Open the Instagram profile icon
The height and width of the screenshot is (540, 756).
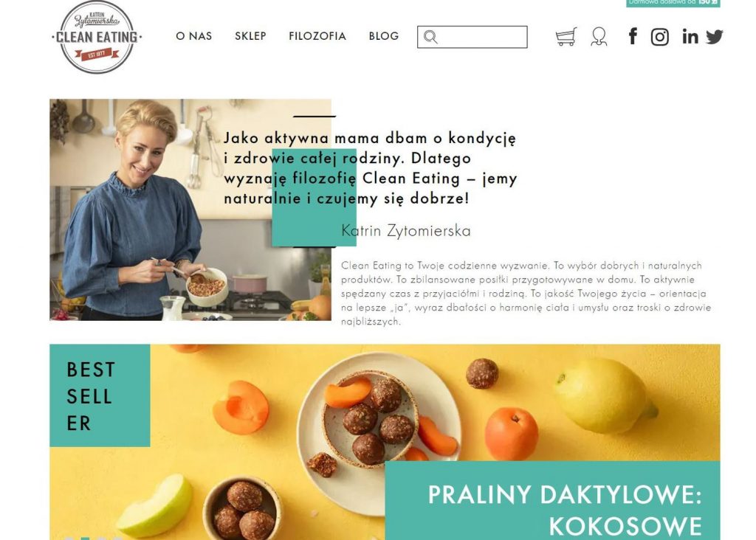pyautogui.click(x=659, y=37)
